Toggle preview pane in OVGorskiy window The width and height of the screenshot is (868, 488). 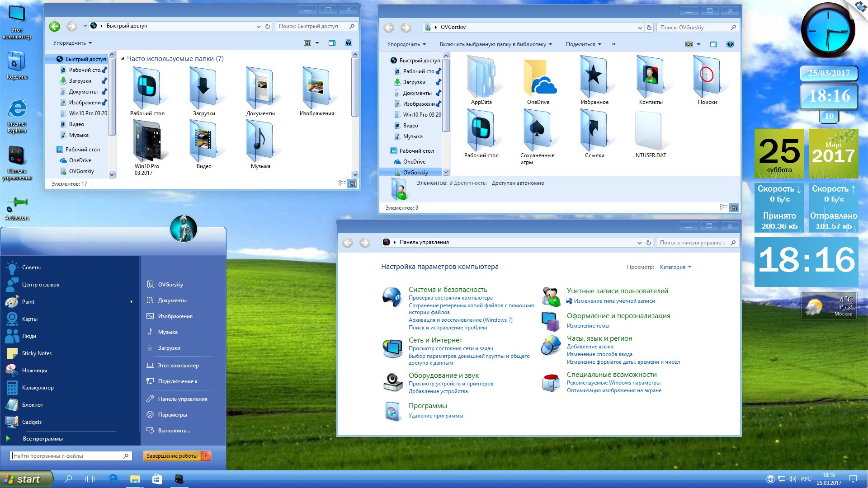pyautogui.click(x=713, y=44)
